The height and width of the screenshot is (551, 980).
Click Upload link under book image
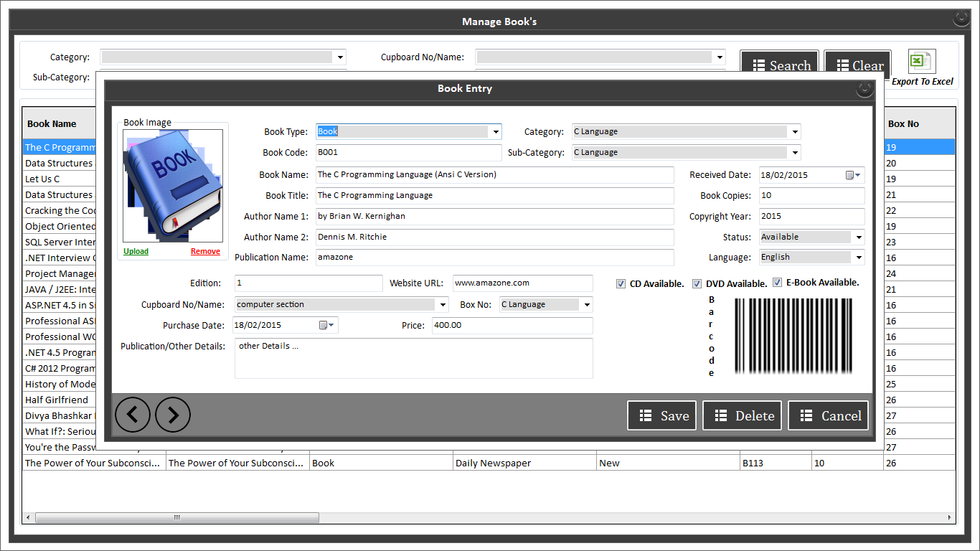coord(136,251)
